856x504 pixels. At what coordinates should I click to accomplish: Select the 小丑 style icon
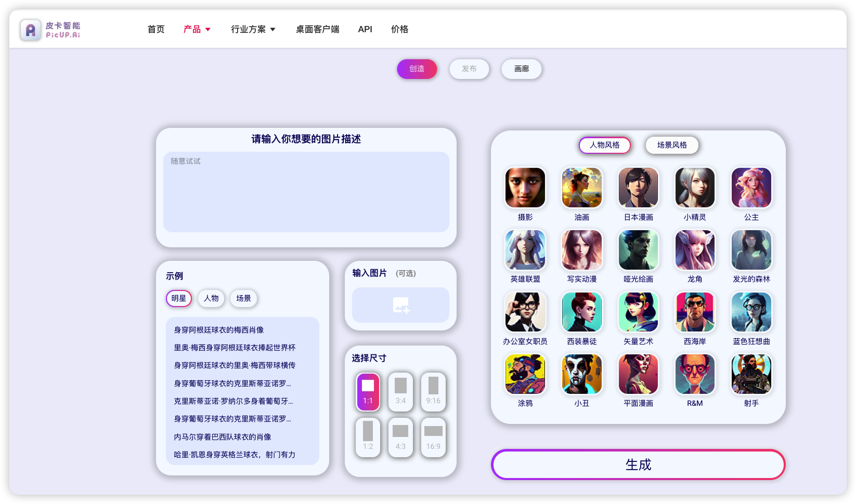click(581, 374)
